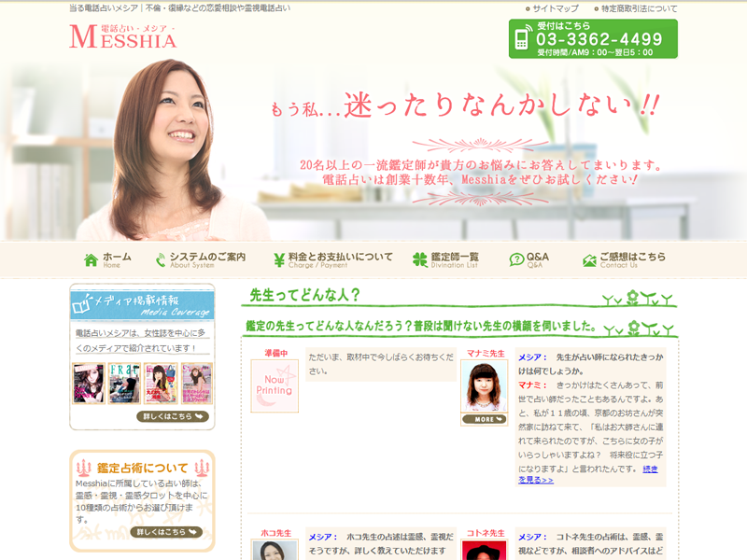Open the サイトマップ link
747x560 pixels.
point(556,8)
